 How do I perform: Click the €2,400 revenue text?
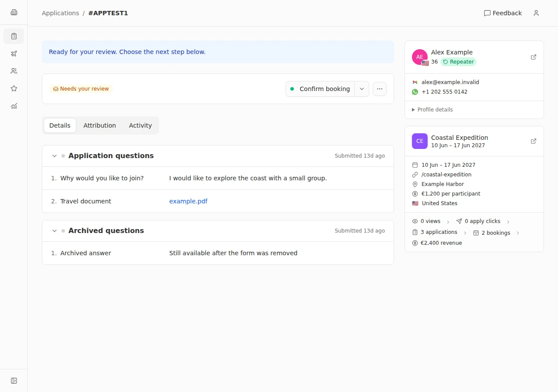pos(441,243)
